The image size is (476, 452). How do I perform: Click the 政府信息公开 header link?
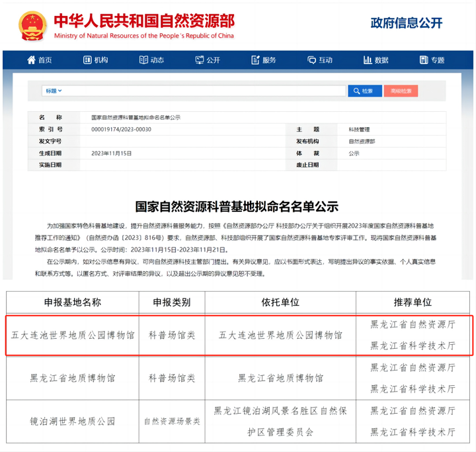(x=407, y=23)
